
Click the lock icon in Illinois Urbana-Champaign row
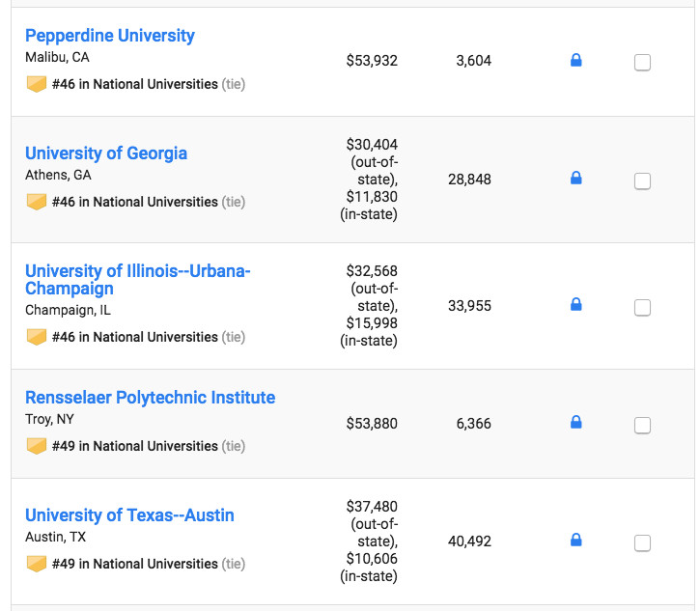[x=576, y=305]
